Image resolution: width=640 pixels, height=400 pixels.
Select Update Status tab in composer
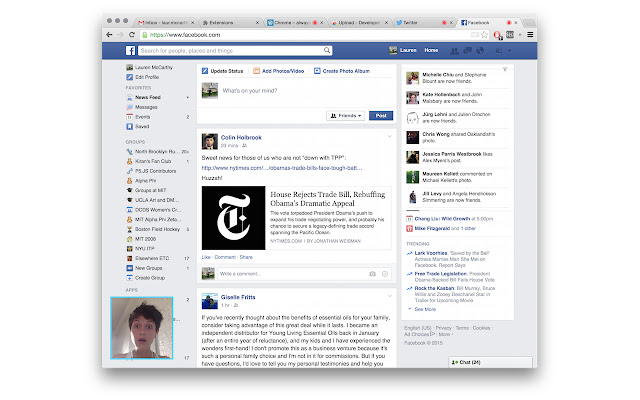(222, 71)
